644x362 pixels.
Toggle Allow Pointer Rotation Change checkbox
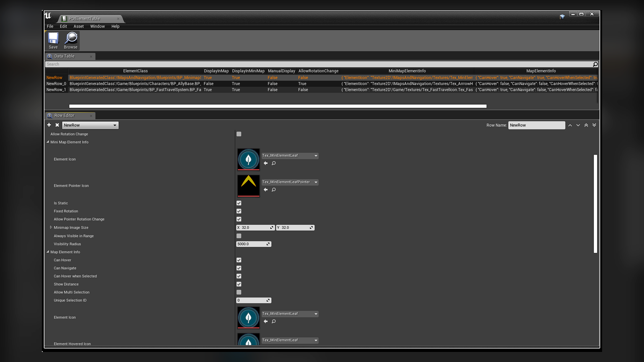pos(239,219)
